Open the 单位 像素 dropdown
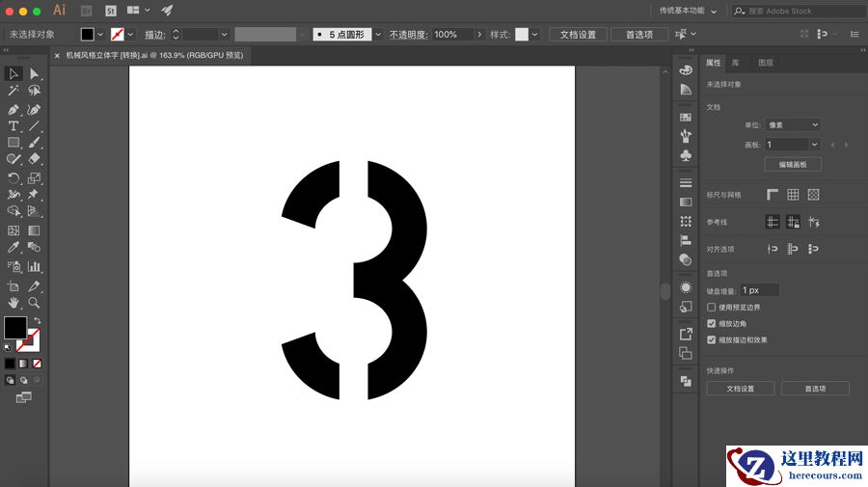This screenshot has height=487, width=868. [793, 125]
